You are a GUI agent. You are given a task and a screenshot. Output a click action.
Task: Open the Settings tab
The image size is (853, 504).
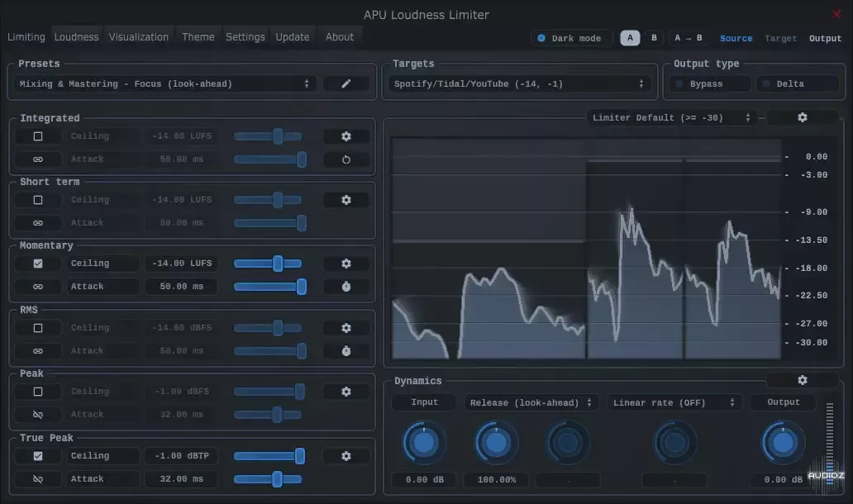pyautogui.click(x=245, y=37)
